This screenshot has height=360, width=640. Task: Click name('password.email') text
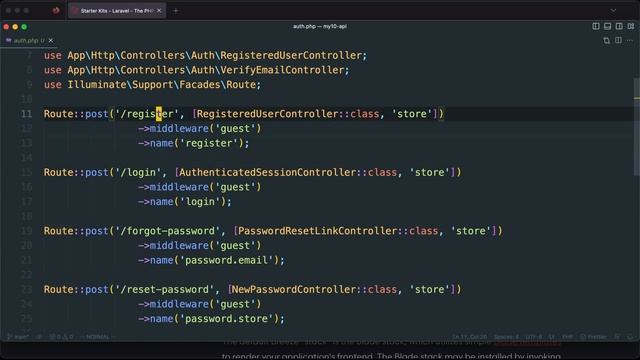pos(214,260)
